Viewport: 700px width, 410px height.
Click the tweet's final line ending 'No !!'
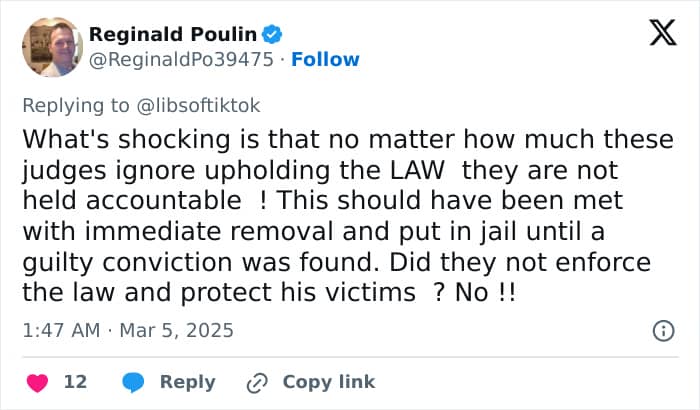pos(269,293)
